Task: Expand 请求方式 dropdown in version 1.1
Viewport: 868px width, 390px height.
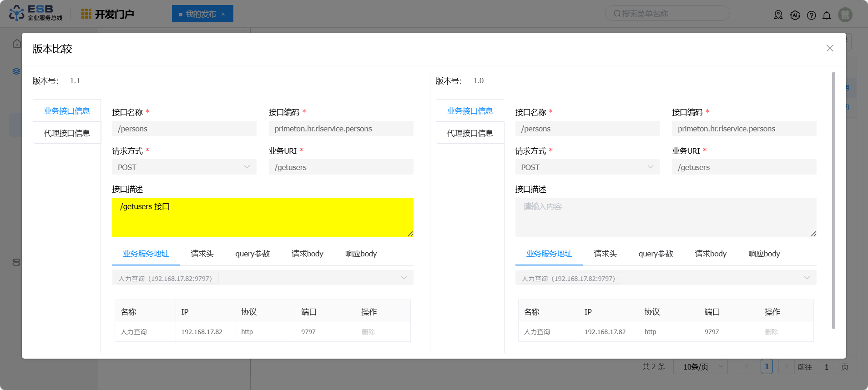Action: click(x=247, y=167)
